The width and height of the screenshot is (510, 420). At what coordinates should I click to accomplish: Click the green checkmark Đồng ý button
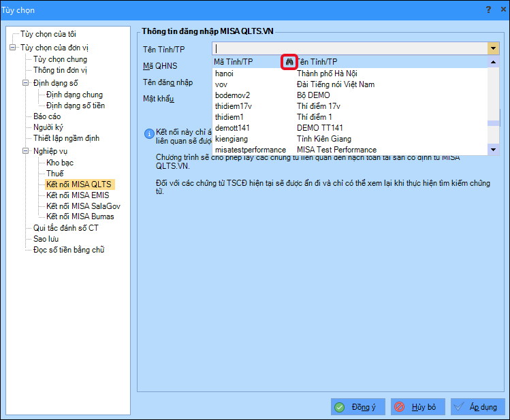point(358,406)
